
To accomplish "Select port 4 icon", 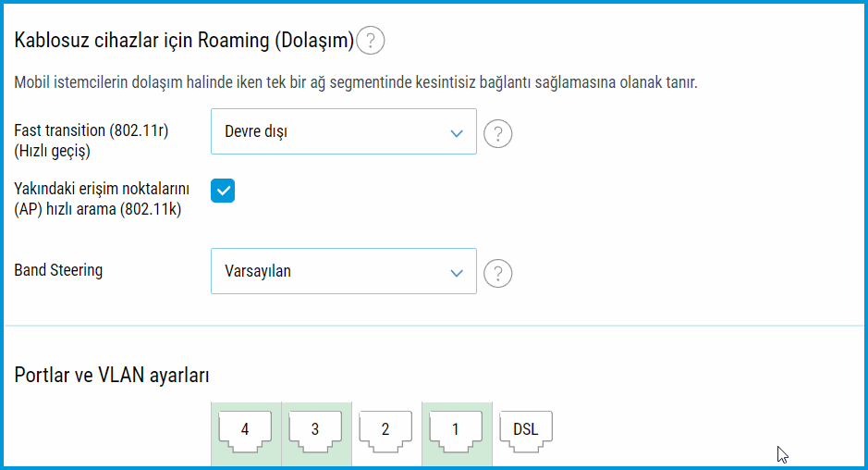I will [x=245, y=429].
